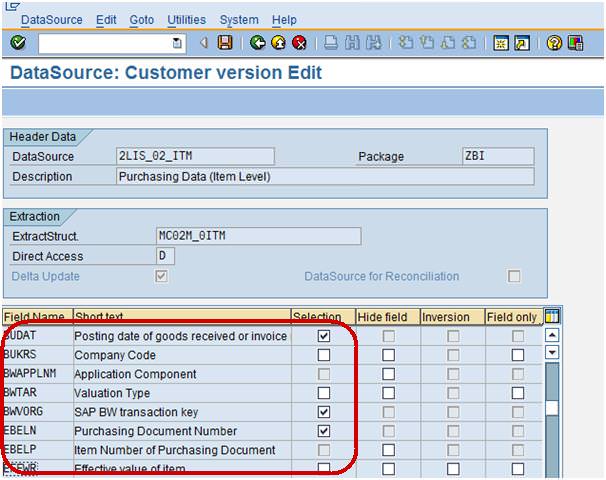Tick Field only for Purchasing Document Number
Screen dimensions: 606x480
point(517,431)
